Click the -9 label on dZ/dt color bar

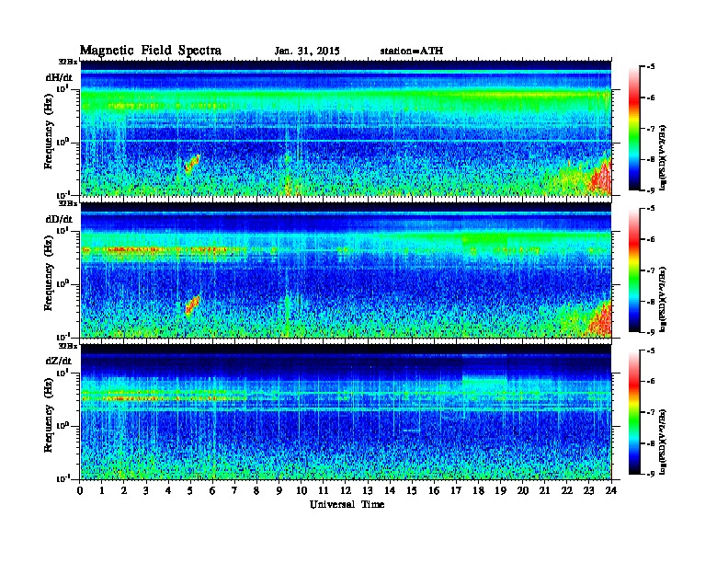(651, 474)
